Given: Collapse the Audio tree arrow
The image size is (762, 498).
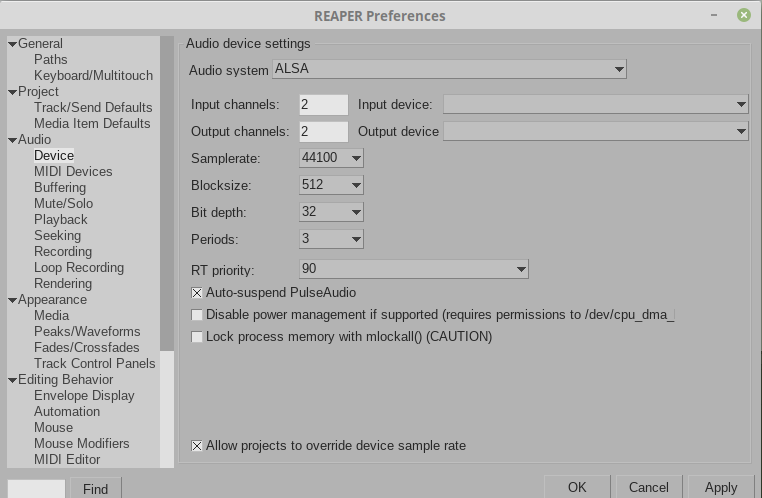Looking at the screenshot, I should point(12,140).
